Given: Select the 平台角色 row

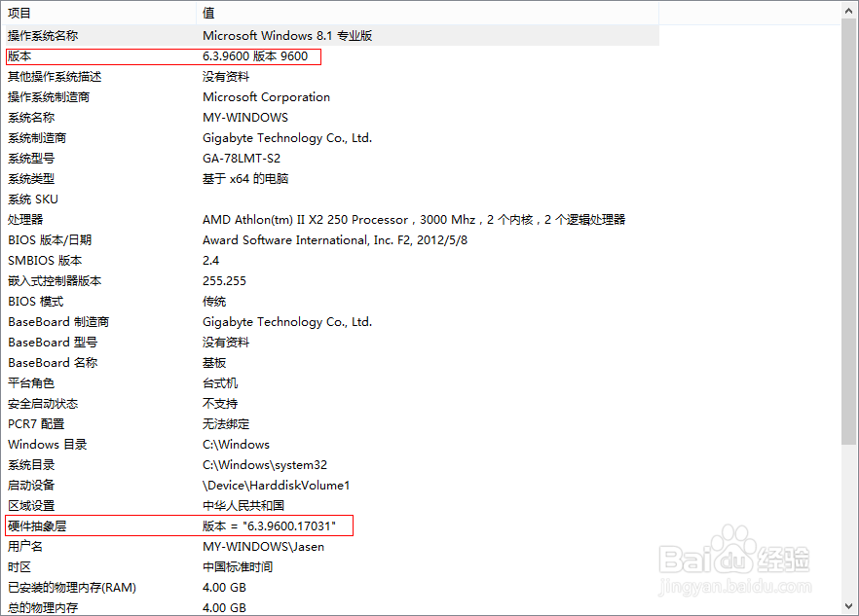Looking at the screenshot, I should click(x=330, y=383).
